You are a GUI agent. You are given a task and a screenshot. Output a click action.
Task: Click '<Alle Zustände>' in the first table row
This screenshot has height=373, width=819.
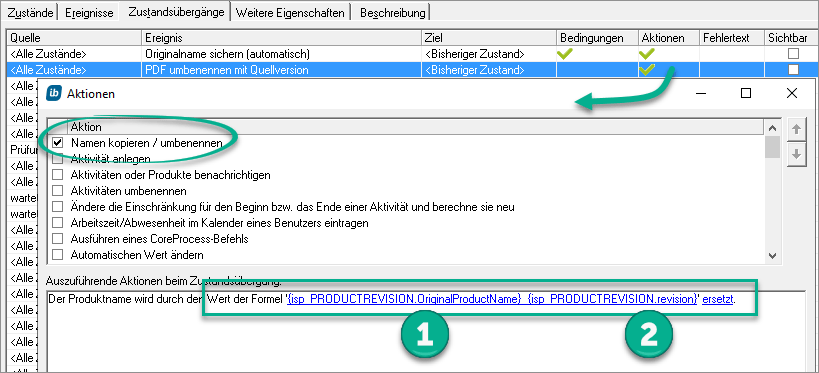[48, 54]
